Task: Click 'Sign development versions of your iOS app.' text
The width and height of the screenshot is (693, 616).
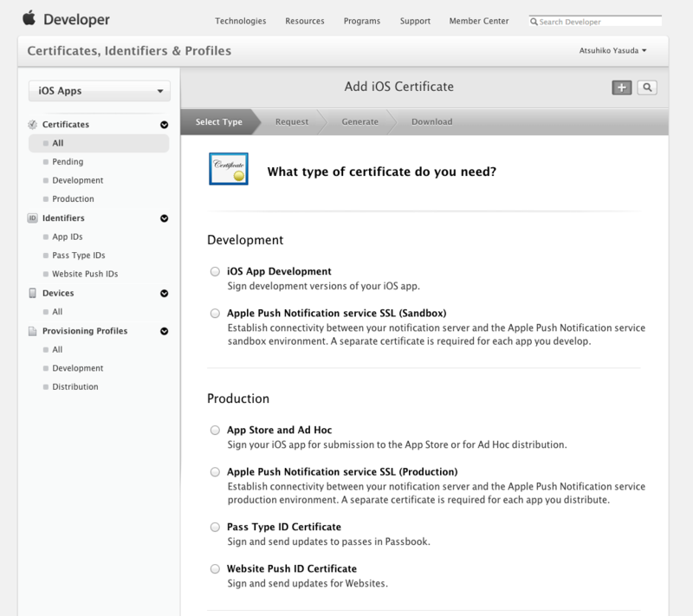Action: pos(323,287)
